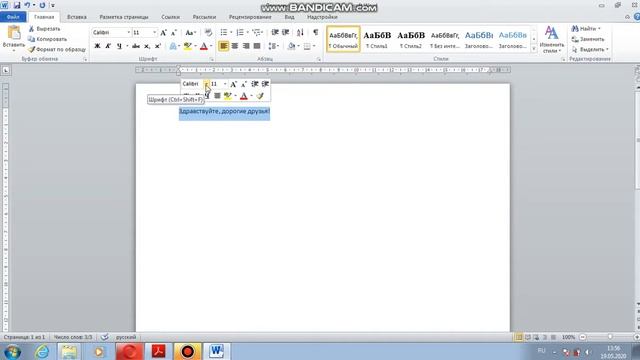Click the Undo icon in quick access toolbar
This screenshot has width=640, height=360.
(x=27, y=5)
